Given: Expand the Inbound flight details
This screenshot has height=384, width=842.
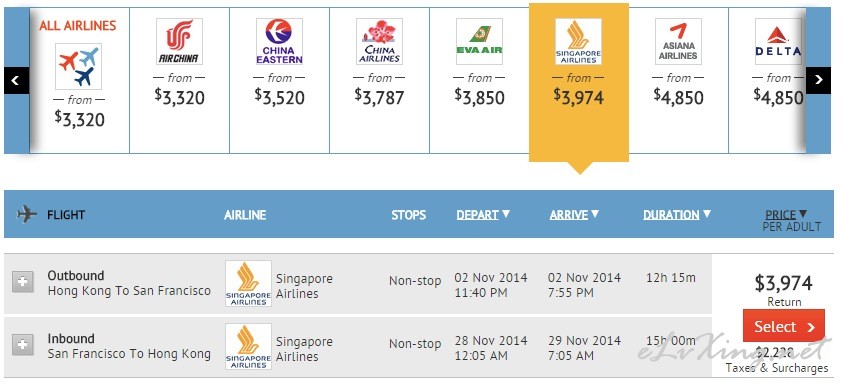Looking at the screenshot, I should click(x=23, y=345).
